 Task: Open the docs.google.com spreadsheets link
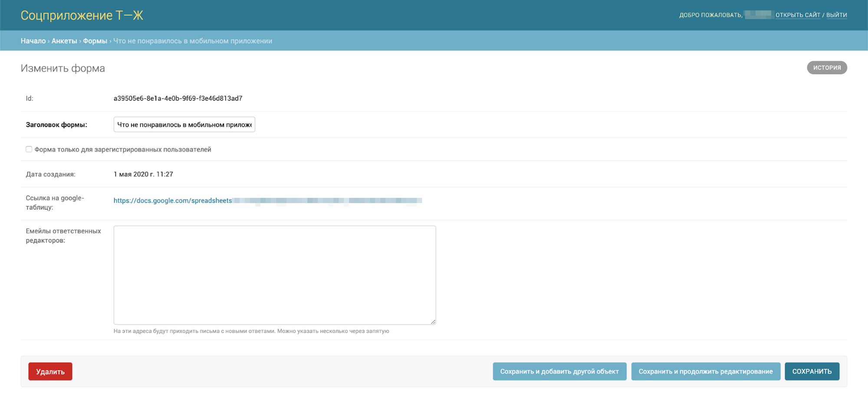click(x=268, y=200)
